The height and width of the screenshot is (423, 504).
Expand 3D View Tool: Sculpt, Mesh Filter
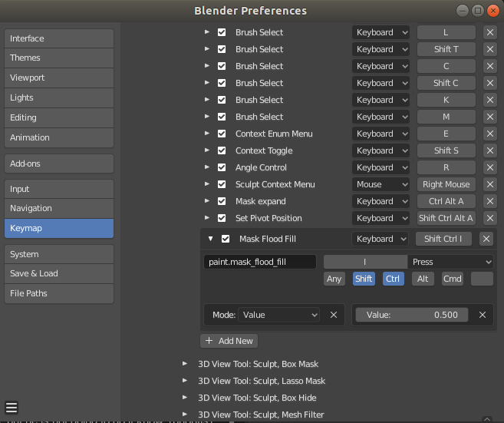click(185, 415)
